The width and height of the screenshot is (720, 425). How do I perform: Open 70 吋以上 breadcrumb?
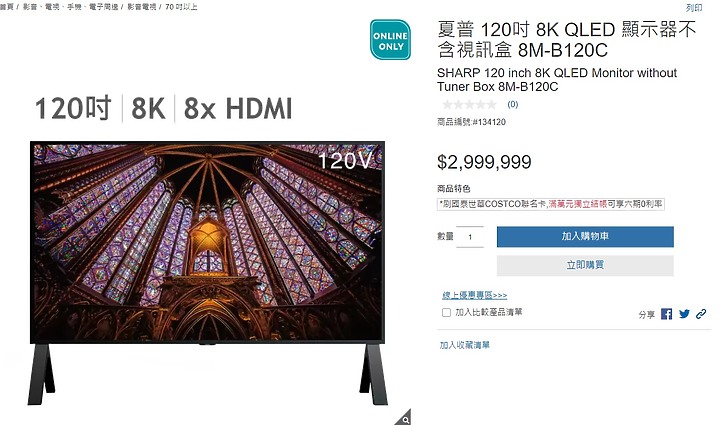click(181, 7)
